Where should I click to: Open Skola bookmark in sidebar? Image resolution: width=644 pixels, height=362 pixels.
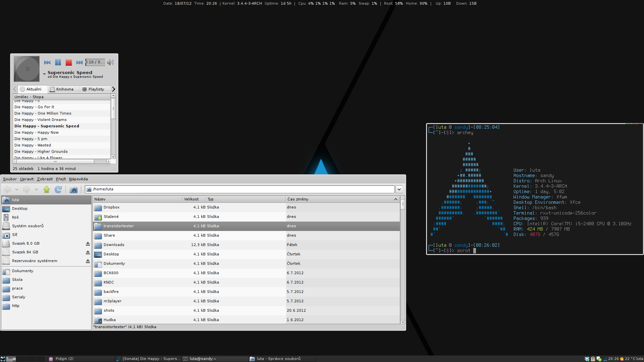coord(46,280)
